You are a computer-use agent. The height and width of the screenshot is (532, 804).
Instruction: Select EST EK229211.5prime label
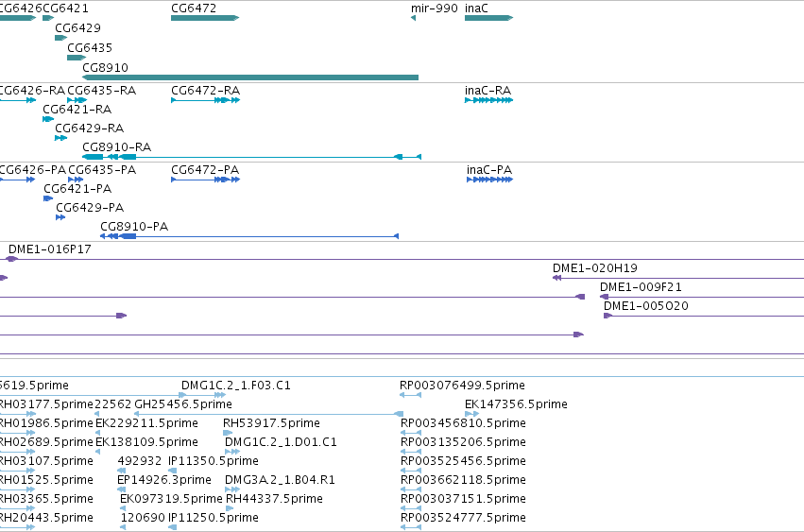[x=146, y=423]
